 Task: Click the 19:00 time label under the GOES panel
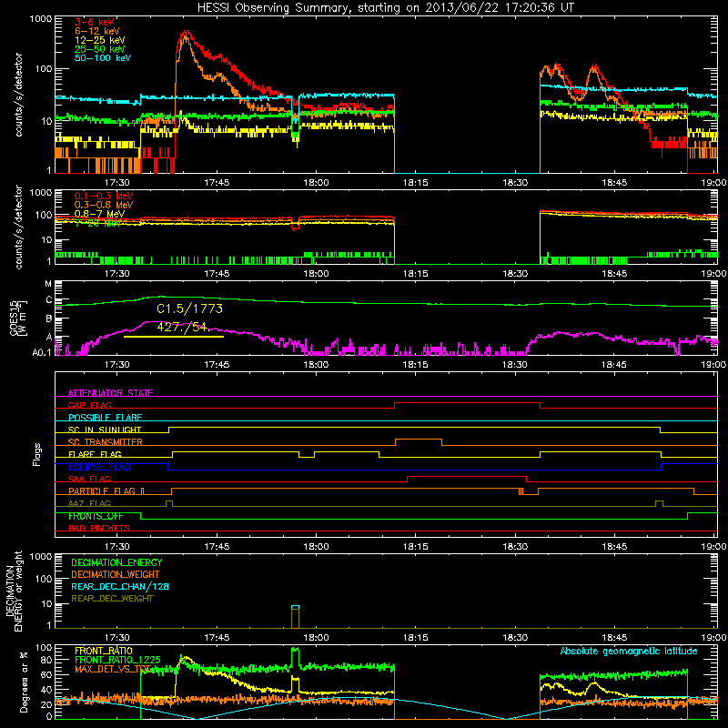(x=714, y=365)
